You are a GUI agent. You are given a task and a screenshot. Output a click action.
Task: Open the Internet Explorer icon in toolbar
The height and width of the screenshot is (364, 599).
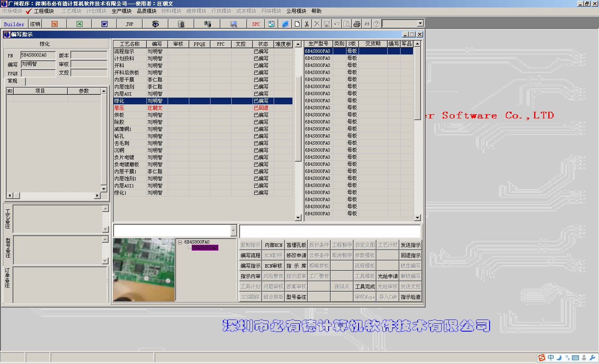(285, 24)
